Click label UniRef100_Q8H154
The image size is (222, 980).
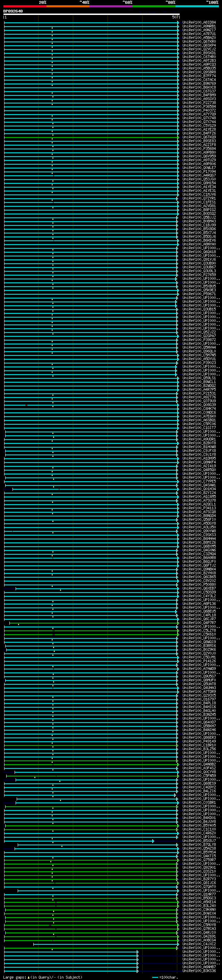pyautogui.click(x=199, y=183)
